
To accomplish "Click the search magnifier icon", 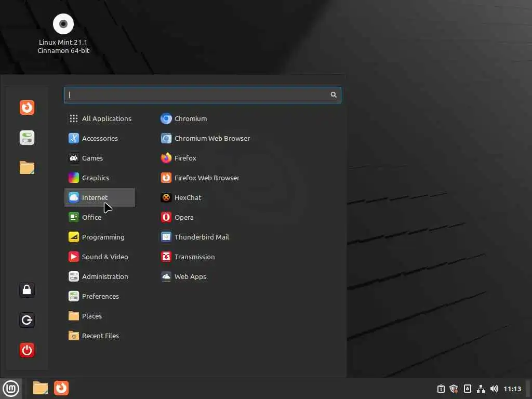I will point(334,95).
